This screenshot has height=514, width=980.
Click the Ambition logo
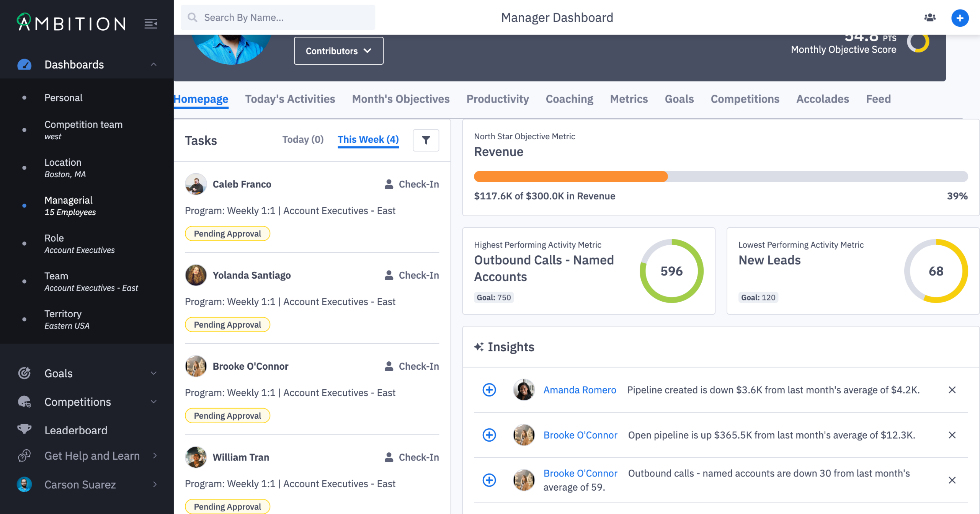pyautogui.click(x=72, y=23)
